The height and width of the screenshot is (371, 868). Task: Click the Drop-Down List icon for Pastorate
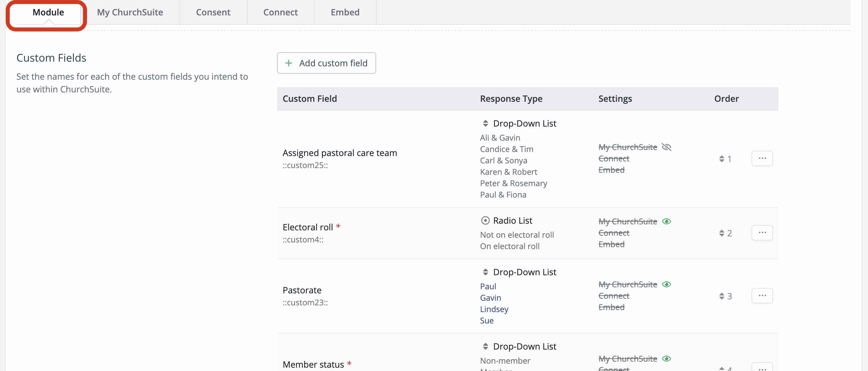(x=485, y=272)
